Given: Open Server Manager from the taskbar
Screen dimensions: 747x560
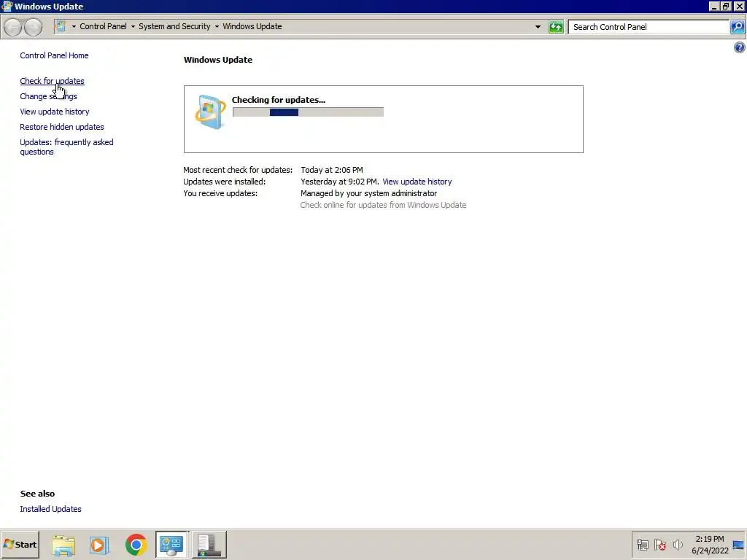Looking at the screenshot, I should [209, 545].
